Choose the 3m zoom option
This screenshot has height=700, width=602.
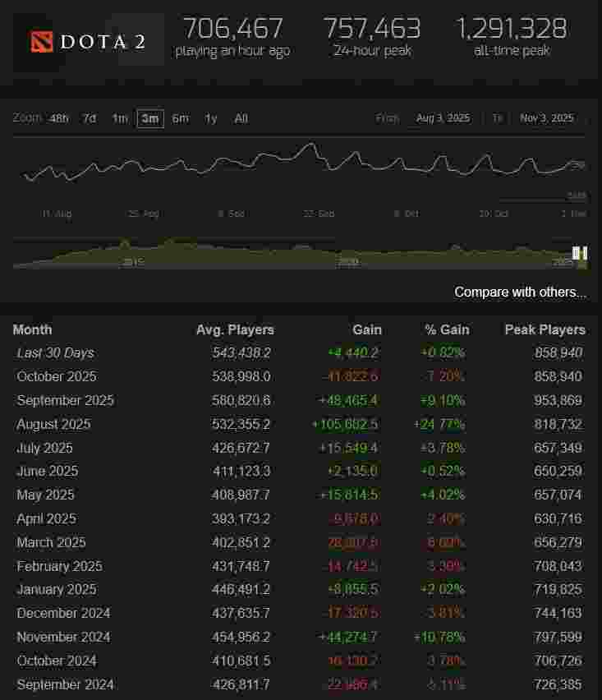pos(149,118)
